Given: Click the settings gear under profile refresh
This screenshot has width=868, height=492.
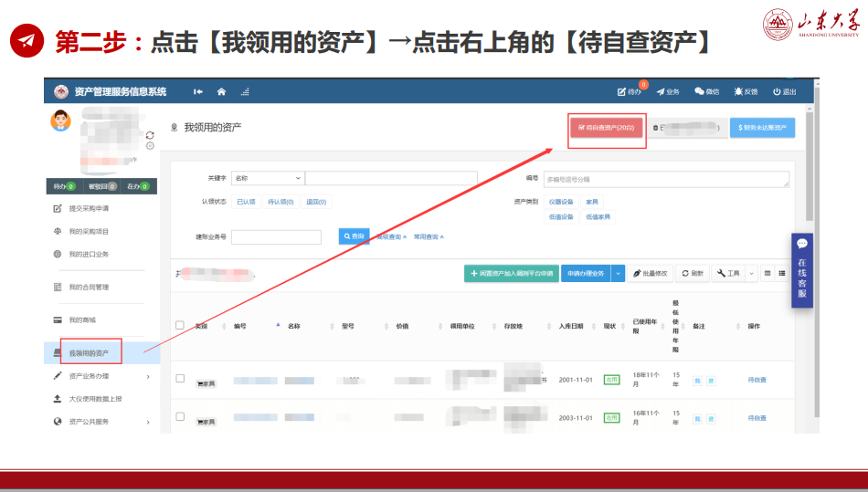Looking at the screenshot, I should [x=150, y=145].
